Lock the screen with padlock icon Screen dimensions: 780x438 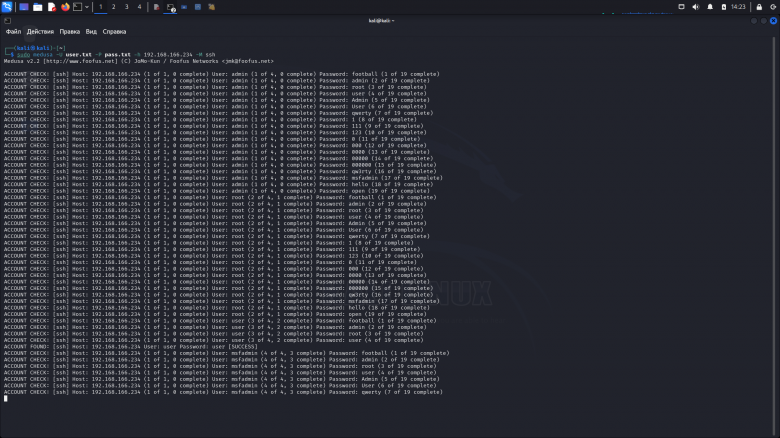tap(759, 7)
